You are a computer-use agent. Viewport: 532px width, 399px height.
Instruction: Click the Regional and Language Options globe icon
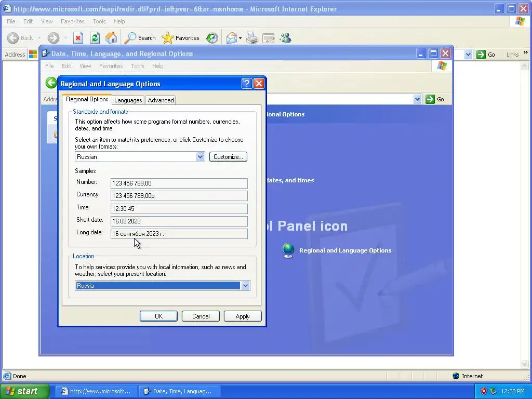click(288, 250)
